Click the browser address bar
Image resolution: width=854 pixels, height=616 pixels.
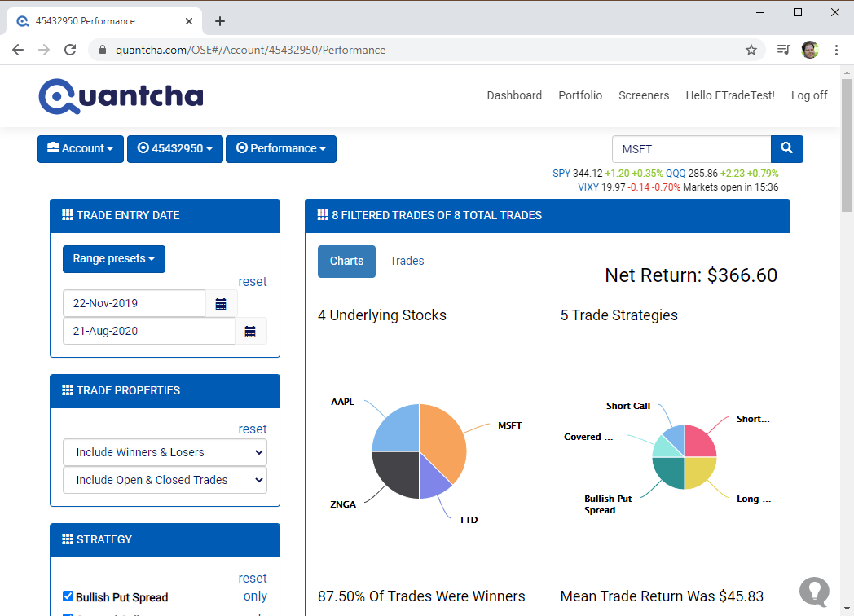pos(427,50)
